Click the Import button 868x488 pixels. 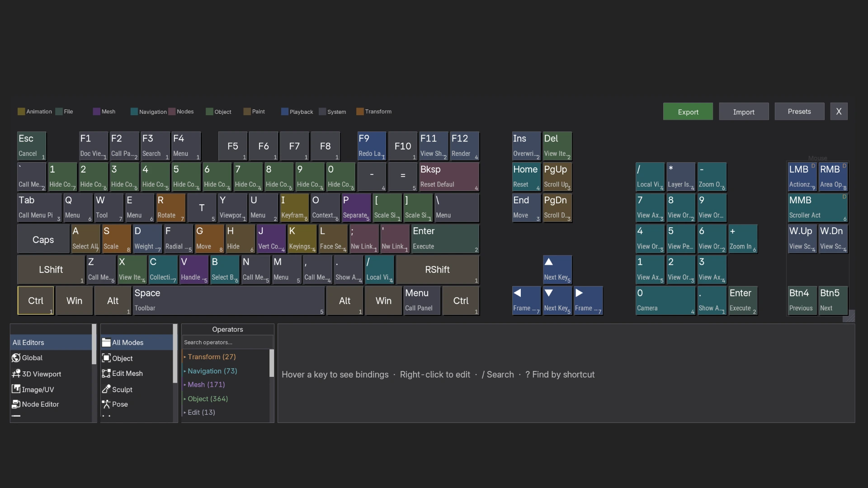pyautogui.click(x=744, y=112)
